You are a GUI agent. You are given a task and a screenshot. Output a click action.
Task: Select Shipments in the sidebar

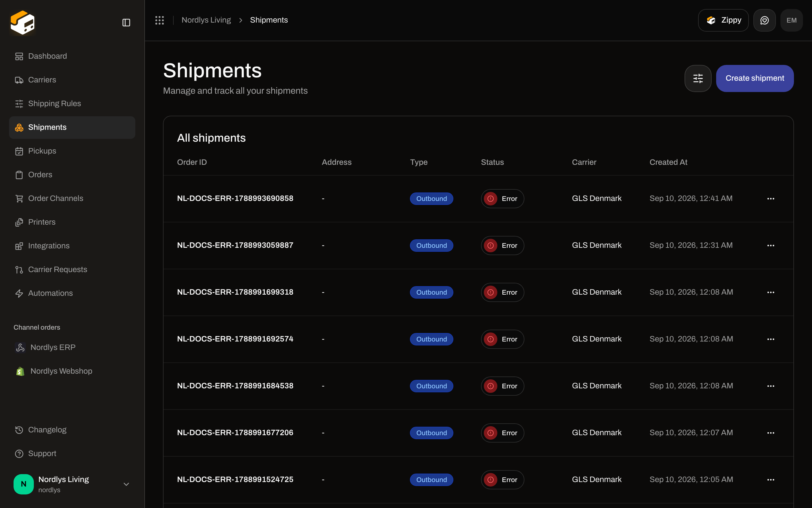72,127
